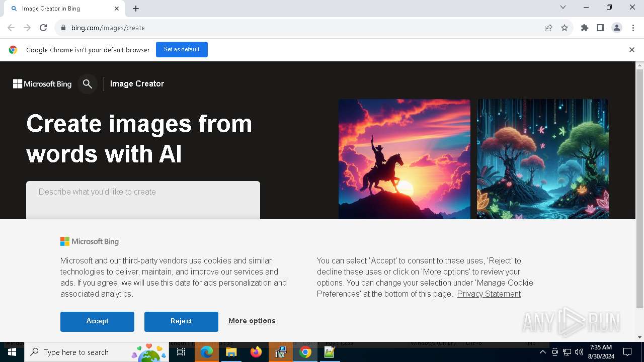Image resolution: width=644 pixels, height=362 pixels.
Task: Open the cowboy on horse sunset image
Action: click(405, 159)
